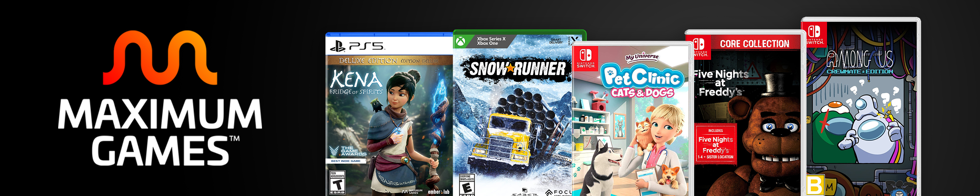
Task: Open the Kena: Bridge of Spirits game cover
Action: [389, 114]
